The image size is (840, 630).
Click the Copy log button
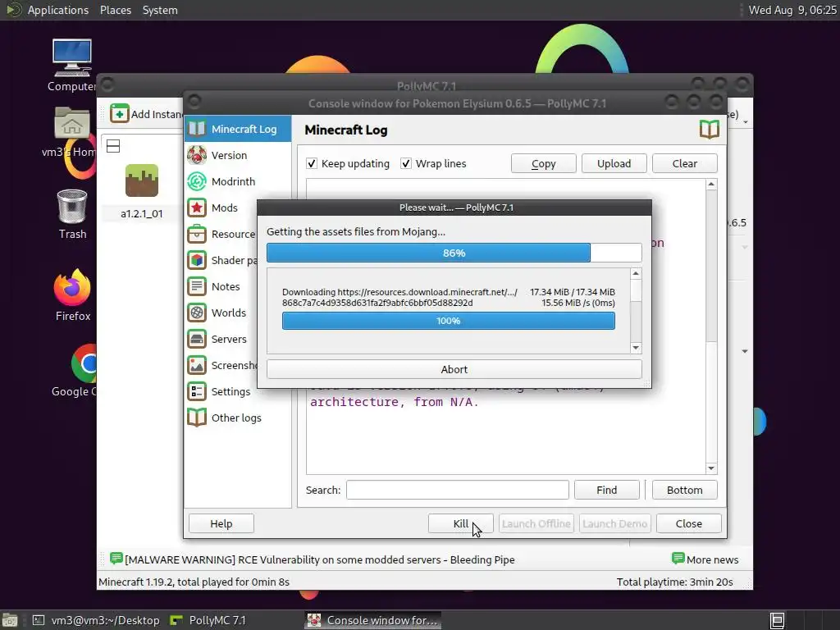(x=543, y=163)
